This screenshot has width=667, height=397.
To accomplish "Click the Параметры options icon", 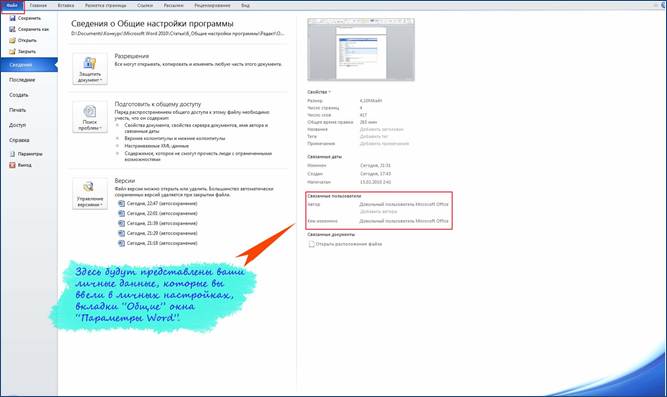I will 12,154.
